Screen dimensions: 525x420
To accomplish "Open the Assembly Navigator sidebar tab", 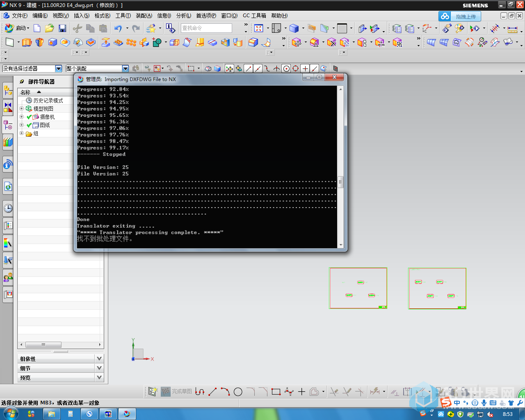I will coord(8,89).
